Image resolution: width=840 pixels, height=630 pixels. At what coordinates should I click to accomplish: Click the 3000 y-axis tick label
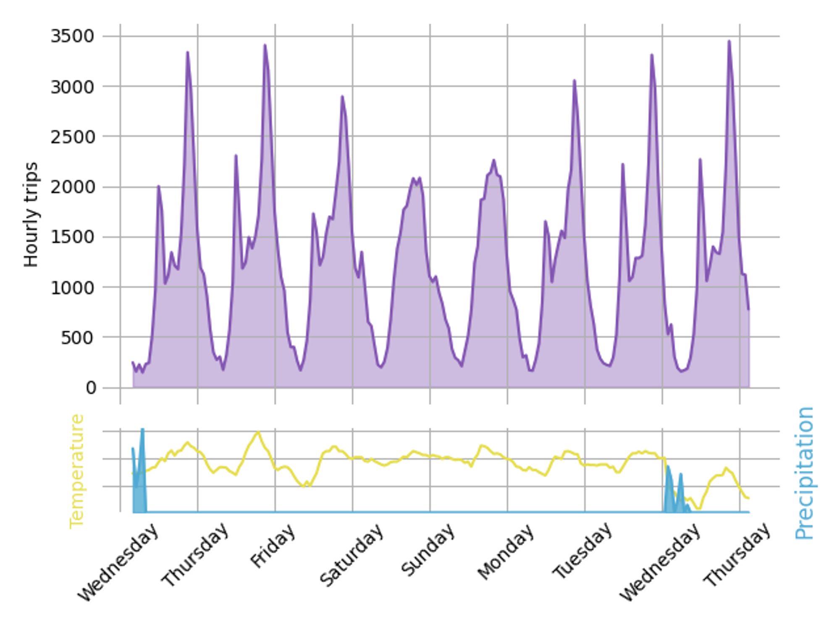tap(72, 87)
